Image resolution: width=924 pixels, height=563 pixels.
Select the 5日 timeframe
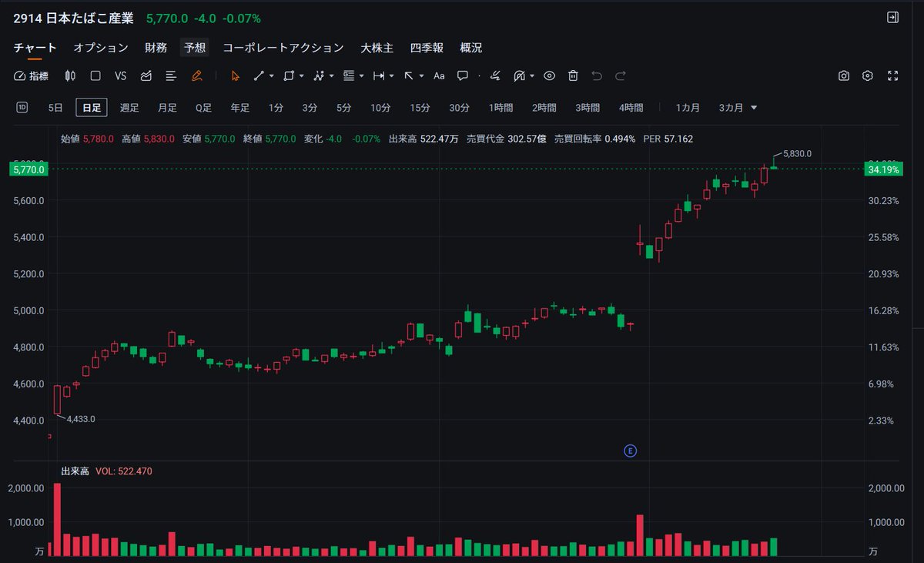tap(55, 108)
